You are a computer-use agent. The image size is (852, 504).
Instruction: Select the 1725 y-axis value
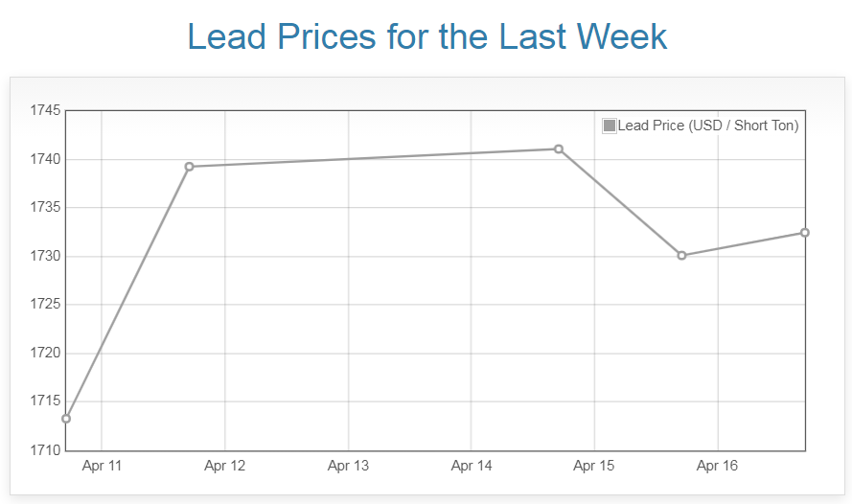tap(45, 305)
